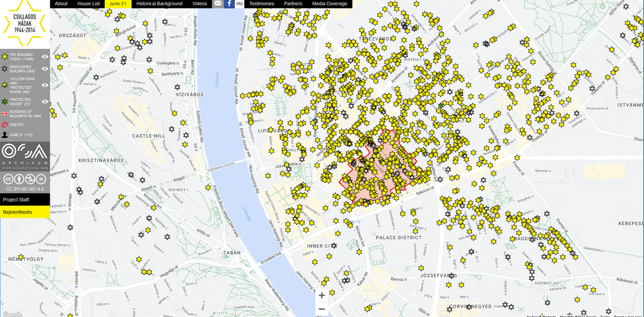
Task: Toggle visibility of Demolished Building layer
Action: click(x=45, y=69)
